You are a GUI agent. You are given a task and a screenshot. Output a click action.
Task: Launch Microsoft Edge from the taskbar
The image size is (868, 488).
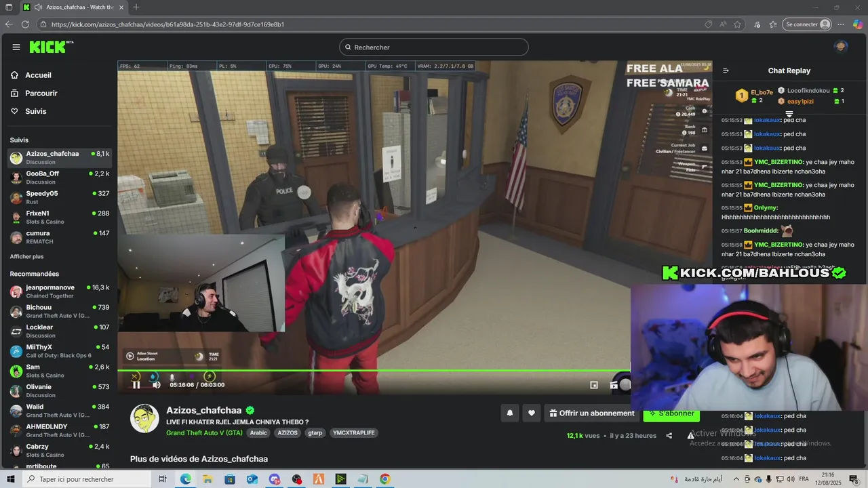[186, 479]
